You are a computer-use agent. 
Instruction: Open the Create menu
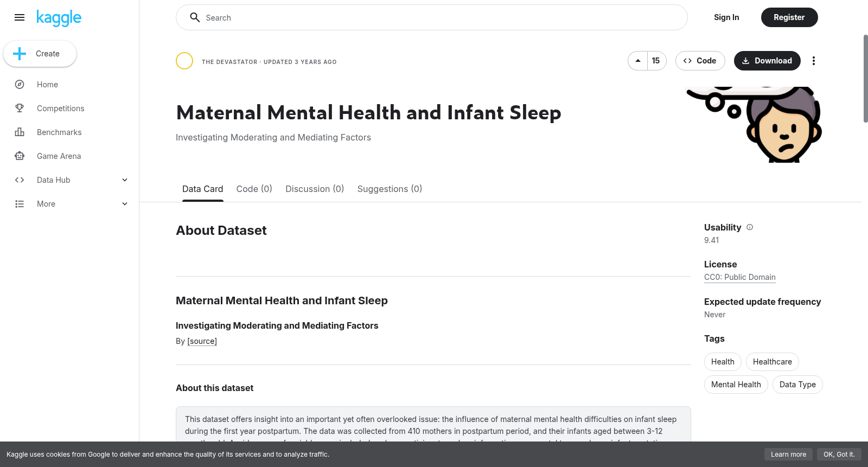point(40,54)
